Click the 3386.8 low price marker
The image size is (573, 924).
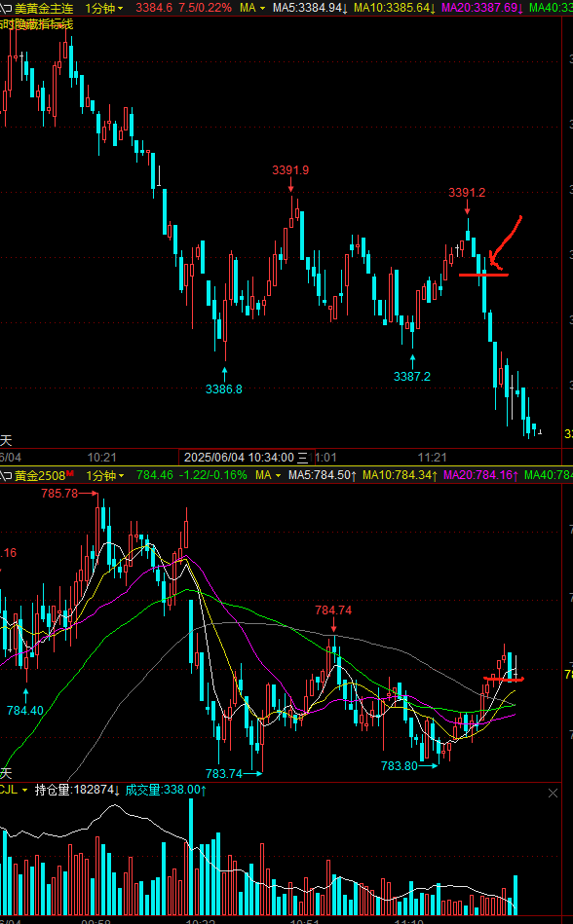pos(224,388)
